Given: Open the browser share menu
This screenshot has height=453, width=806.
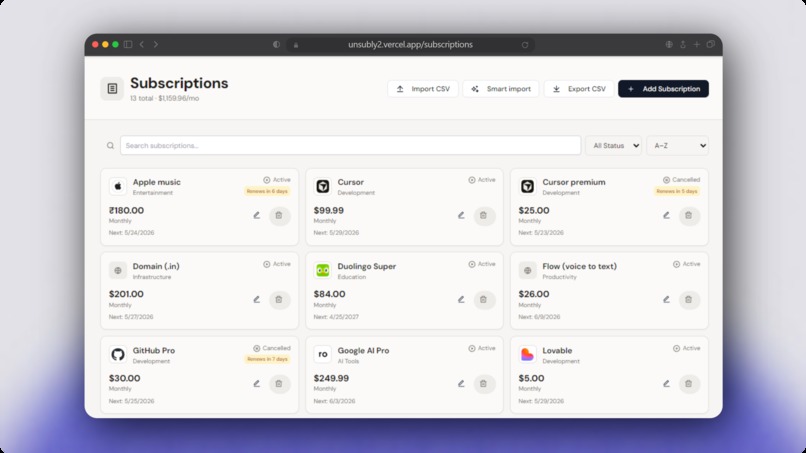Looking at the screenshot, I should 683,44.
